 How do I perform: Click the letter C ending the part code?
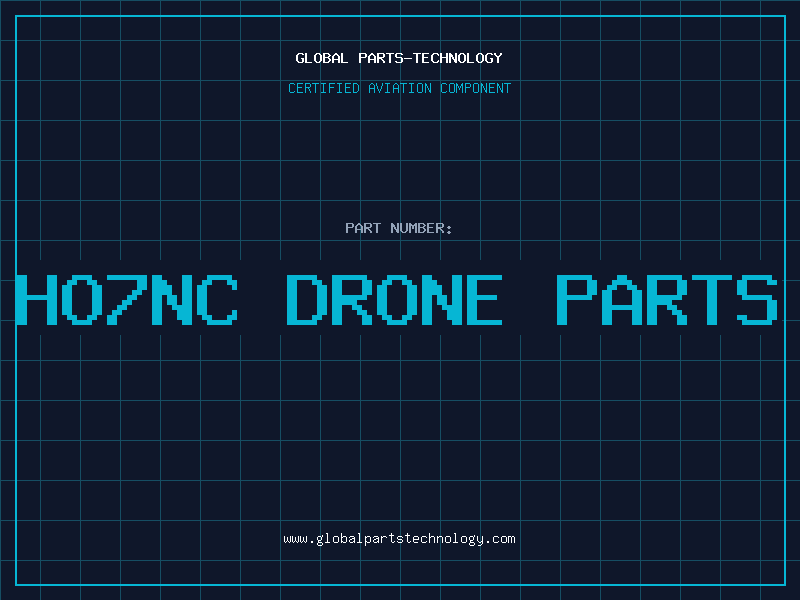click(x=217, y=299)
